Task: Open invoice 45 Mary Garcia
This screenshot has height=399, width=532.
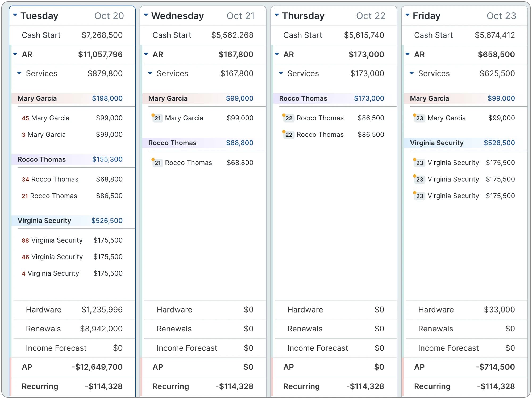Action: pos(72,118)
